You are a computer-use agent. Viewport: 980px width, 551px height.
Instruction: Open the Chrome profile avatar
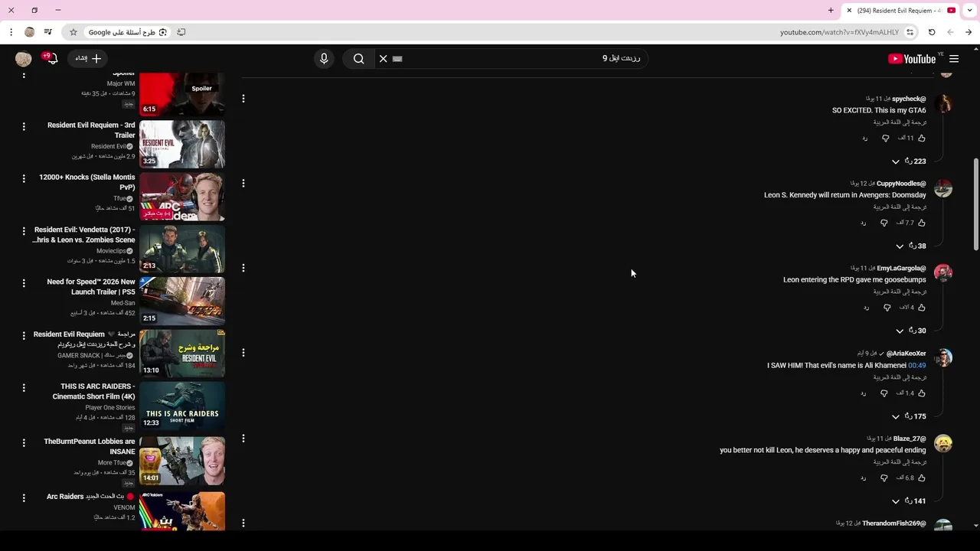pos(29,32)
